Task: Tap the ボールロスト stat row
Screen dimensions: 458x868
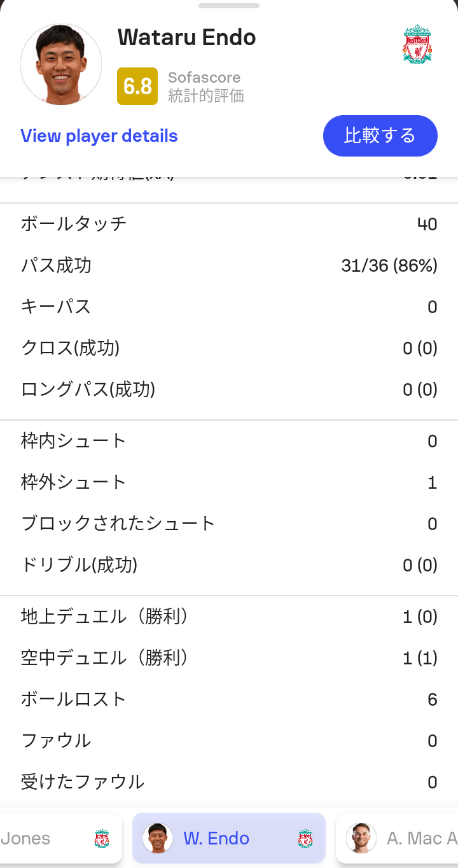Action: 229,699
